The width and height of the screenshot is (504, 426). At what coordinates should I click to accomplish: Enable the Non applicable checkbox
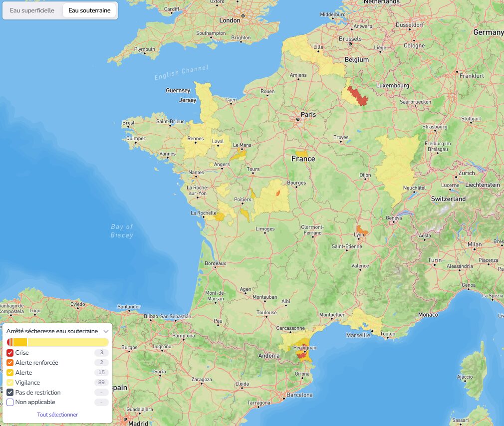point(10,402)
